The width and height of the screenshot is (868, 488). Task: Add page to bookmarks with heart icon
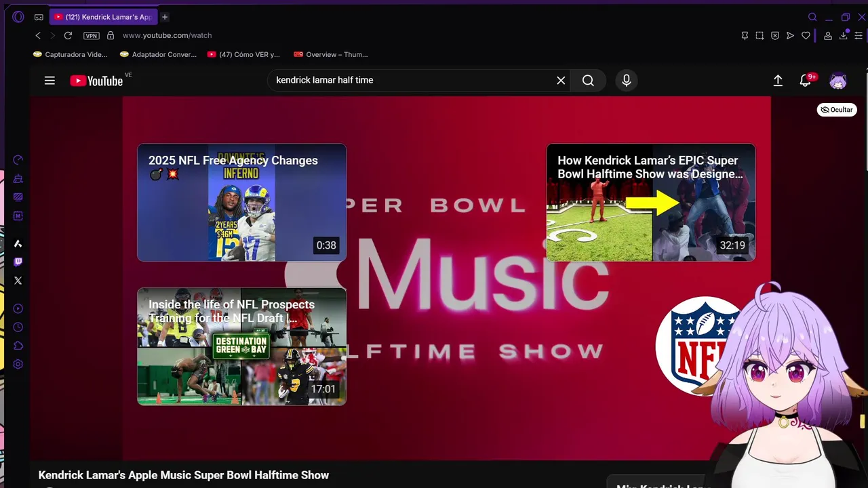(806, 35)
